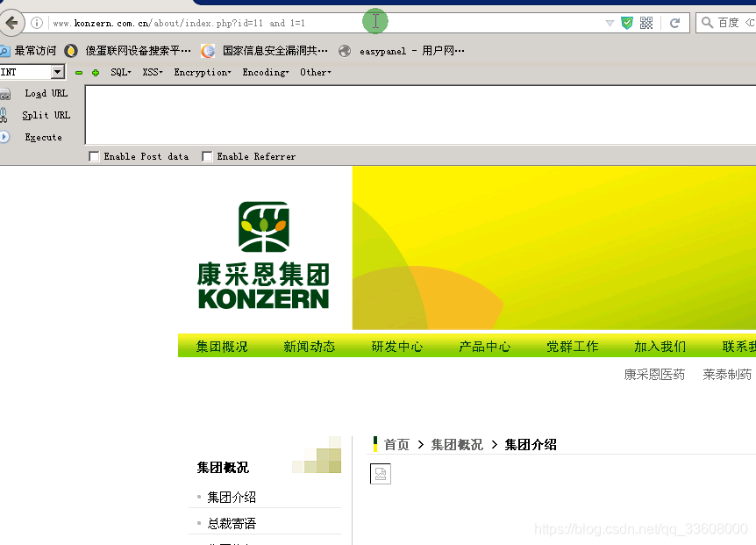Click the 康采恩医药 link
This screenshot has height=545, width=756.
pos(653,373)
